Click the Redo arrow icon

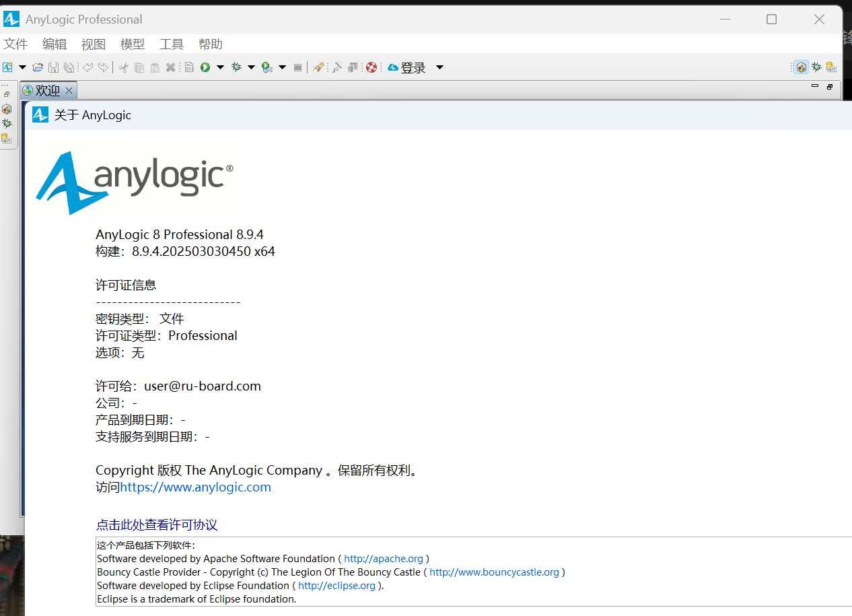point(103,67)
